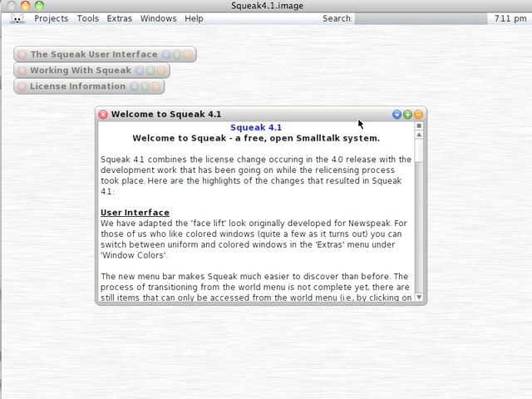Open blue menu icon of Working With Squeak

point(140,70)
